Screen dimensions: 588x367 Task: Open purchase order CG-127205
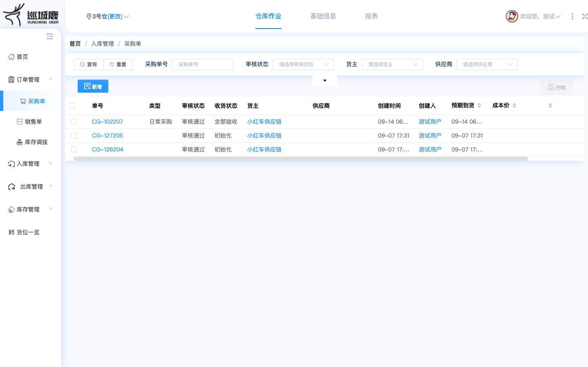click(107, 136)
